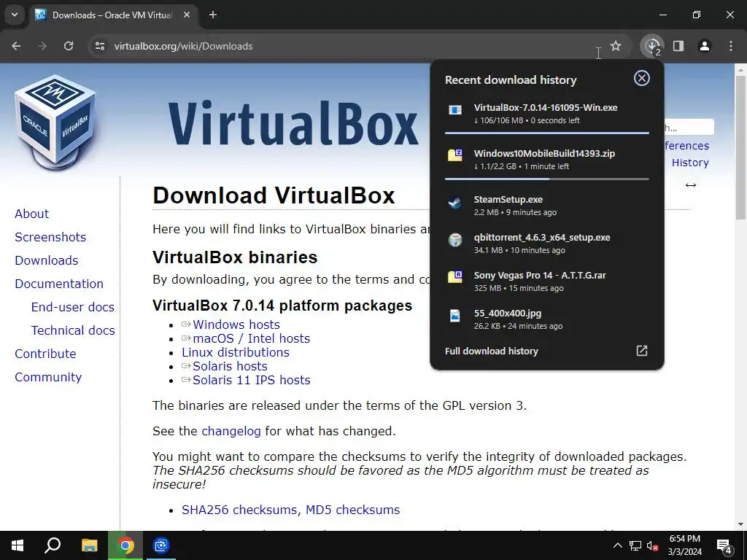Open the Screenshots sidebar link

50,237
